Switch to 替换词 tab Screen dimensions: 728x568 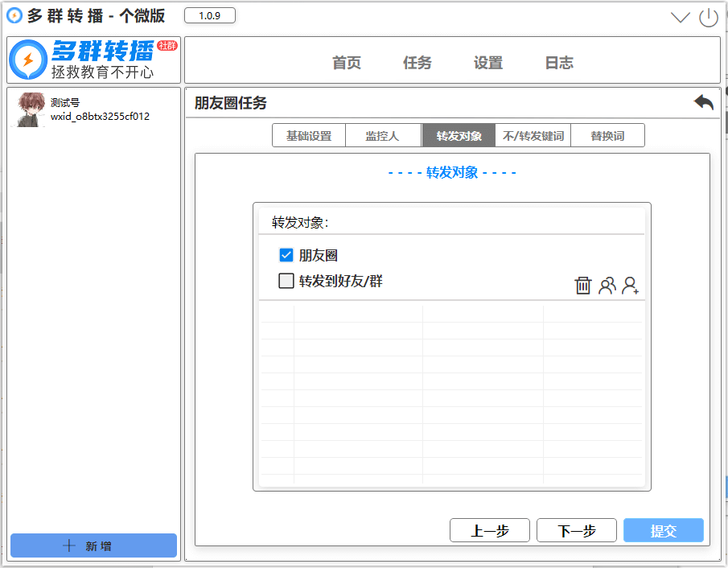click(607, 136)
